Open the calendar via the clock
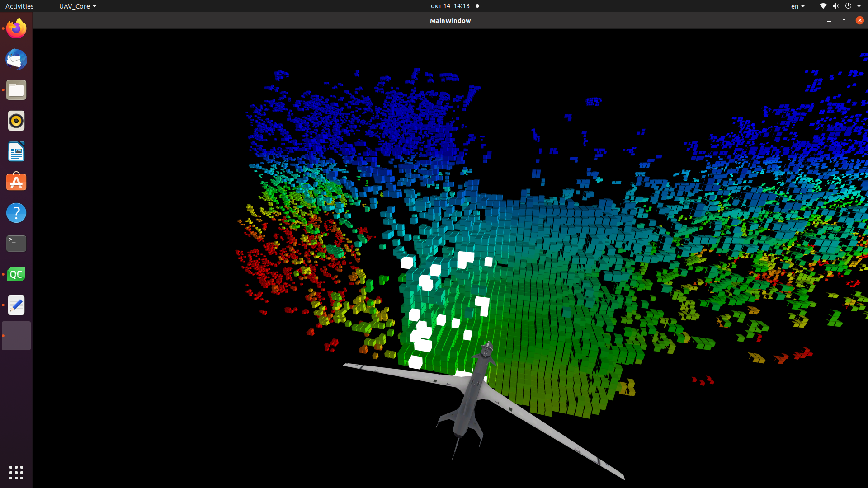Image resolution: width=868 pixels, height=488 pixels. [x=450, y=6]
